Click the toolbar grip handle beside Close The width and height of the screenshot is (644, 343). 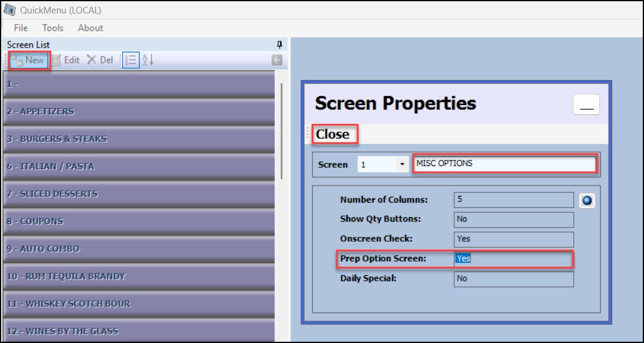click(x=308, y=134)
